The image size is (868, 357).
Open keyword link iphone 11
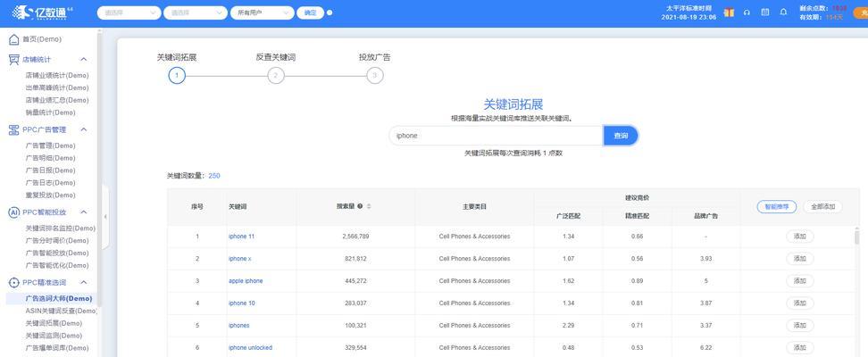point(241,237)
